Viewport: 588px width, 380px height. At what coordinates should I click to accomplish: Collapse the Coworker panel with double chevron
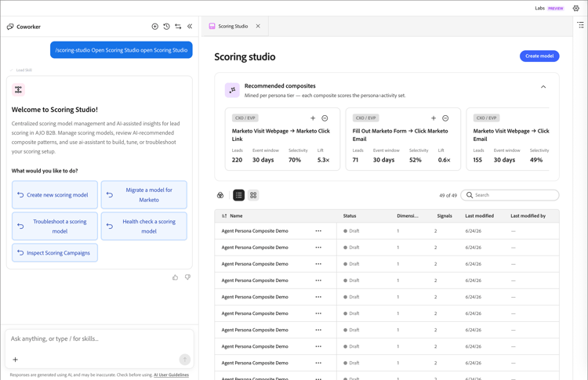[x=190, y=26]
